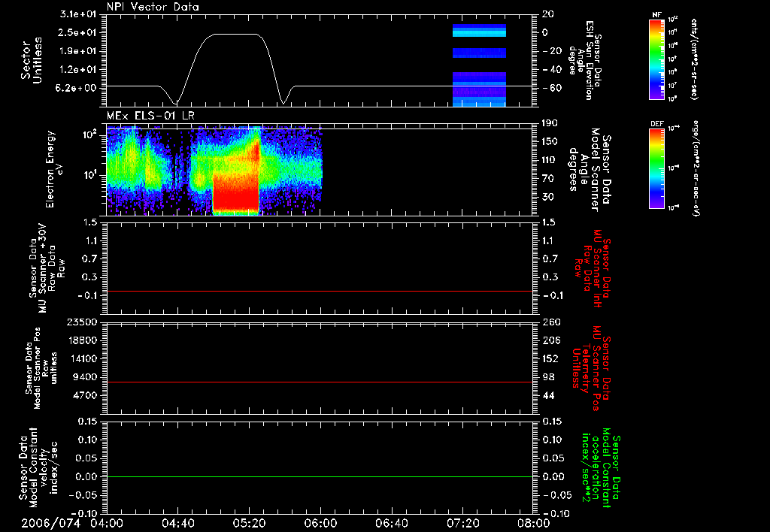The image size is (770, 532).
Task: Click the '14100' scanner position value
Action: [x=84, y=358]
